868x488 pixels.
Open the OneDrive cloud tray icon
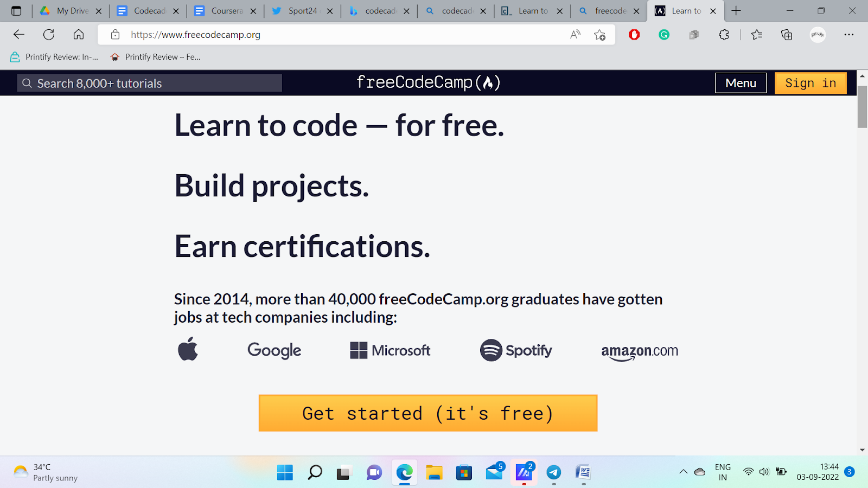coord(700,472)
